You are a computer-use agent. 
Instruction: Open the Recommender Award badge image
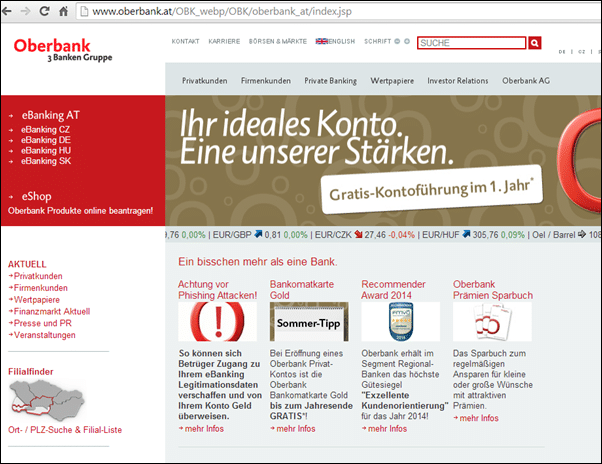(x=400, y=322)
